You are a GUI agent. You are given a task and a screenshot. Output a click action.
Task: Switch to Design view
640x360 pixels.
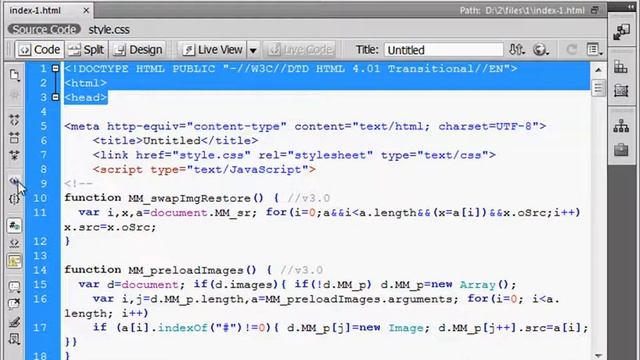[x=138, y=50]
